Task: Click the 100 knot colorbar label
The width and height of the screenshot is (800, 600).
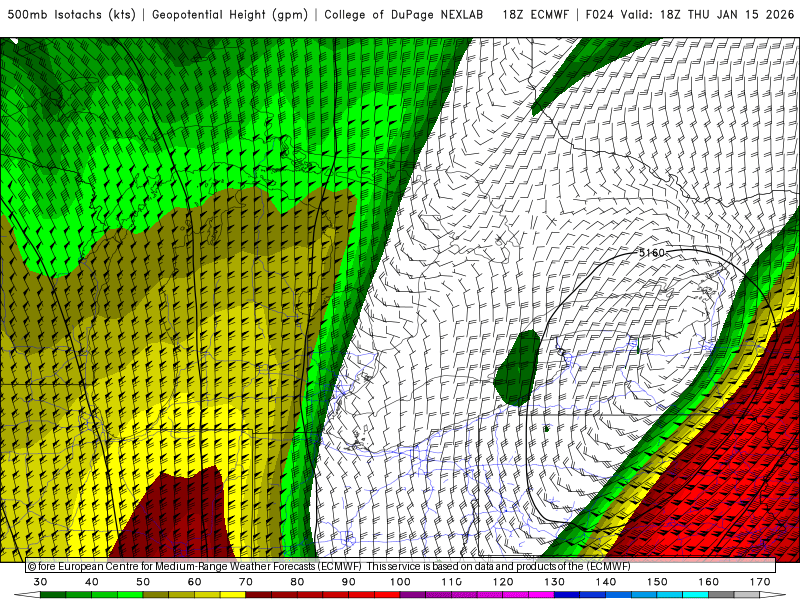Action: coord(401,582)
